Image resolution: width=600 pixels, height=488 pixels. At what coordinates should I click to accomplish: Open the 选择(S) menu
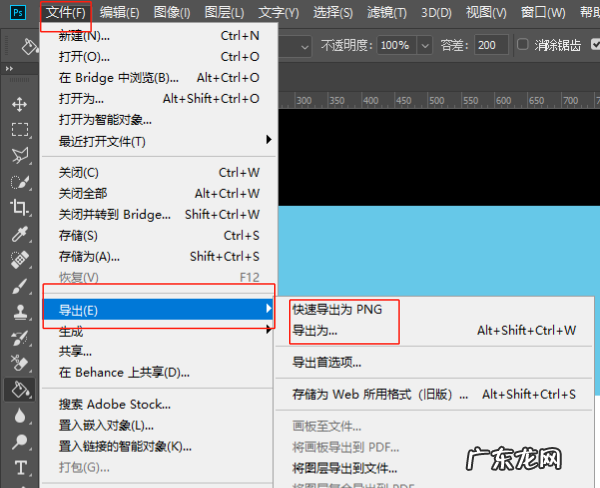[333, 13]
